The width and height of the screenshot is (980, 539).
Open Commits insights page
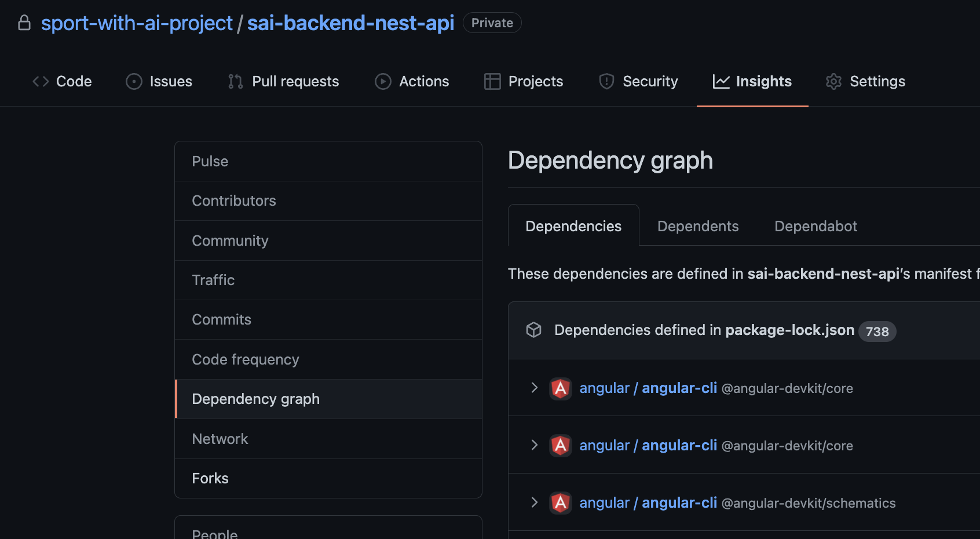(328, 319)
